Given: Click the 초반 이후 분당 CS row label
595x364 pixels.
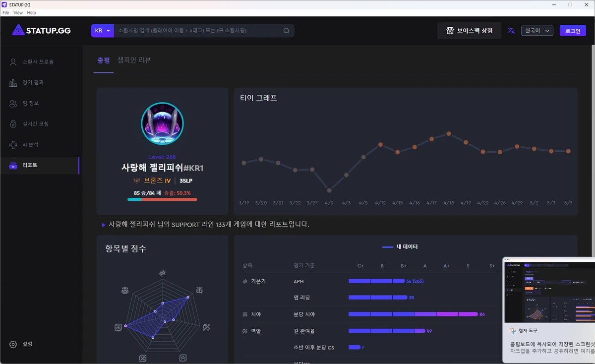Looking at the screenshot, I should tap(314, 348).
